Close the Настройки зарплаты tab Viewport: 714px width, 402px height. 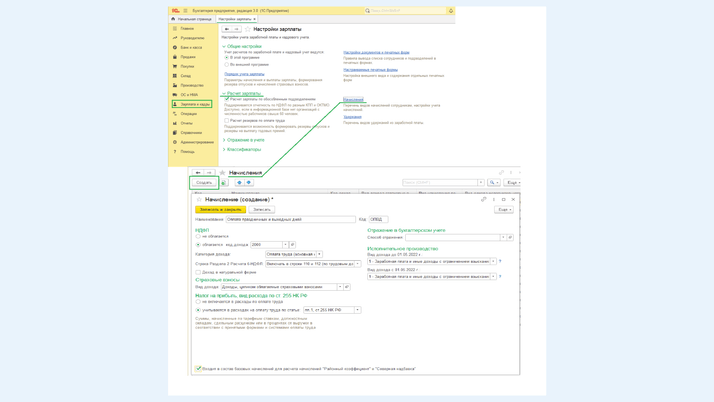(255, 19)
